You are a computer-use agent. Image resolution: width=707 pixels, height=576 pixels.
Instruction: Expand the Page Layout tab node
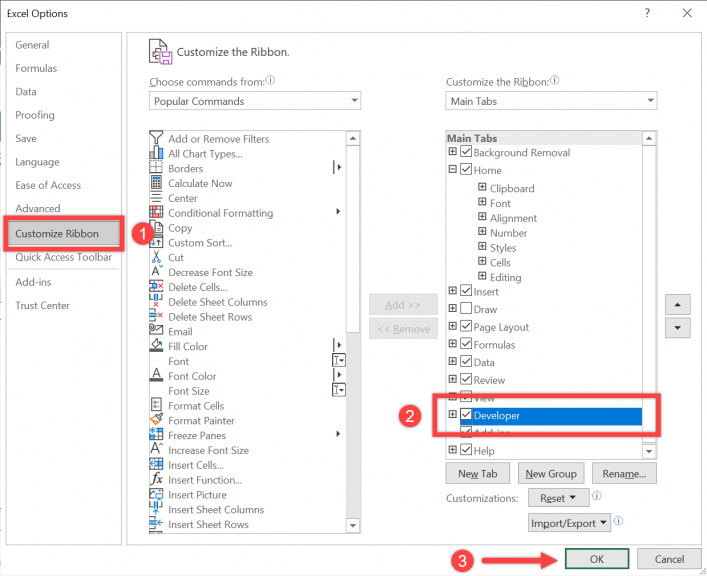[x=453, y=326]
